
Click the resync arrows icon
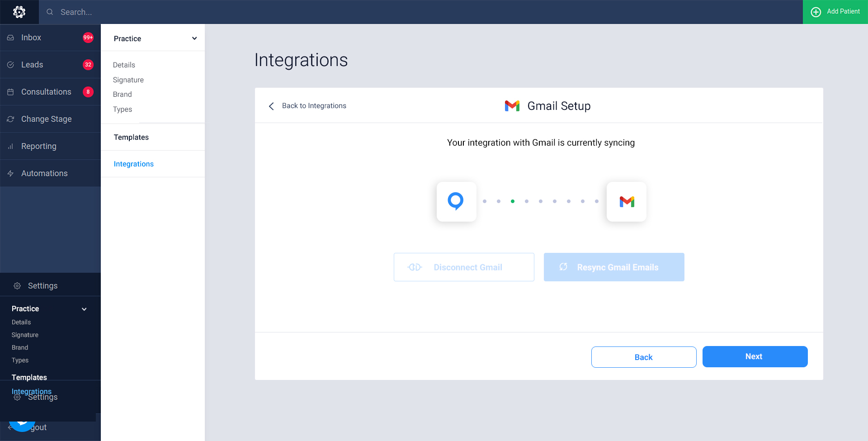(563, 267)
